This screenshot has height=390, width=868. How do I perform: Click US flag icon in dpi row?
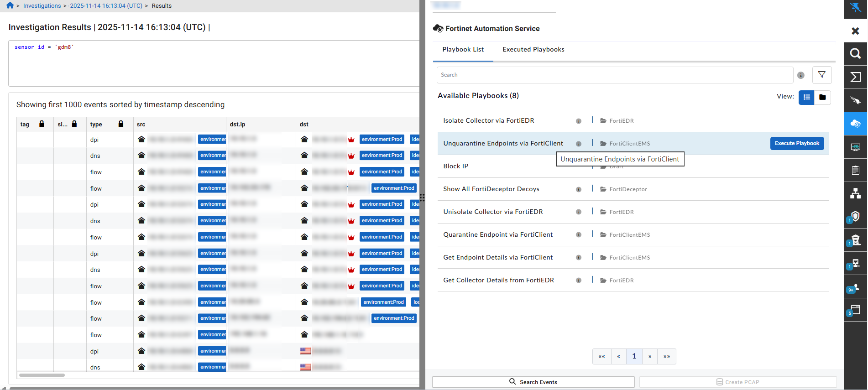pyautogui.click(x=305, y=351)
